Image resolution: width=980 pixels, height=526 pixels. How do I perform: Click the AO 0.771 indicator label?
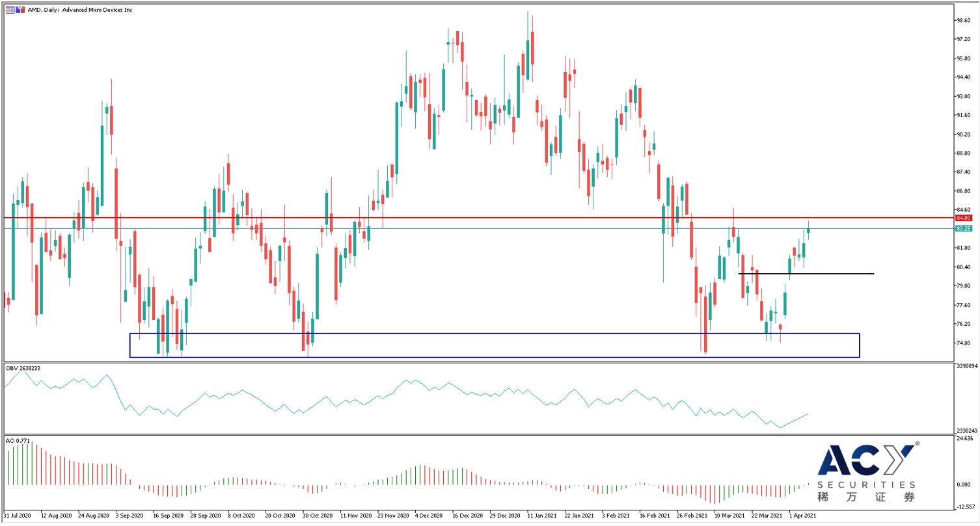(18, 441)
